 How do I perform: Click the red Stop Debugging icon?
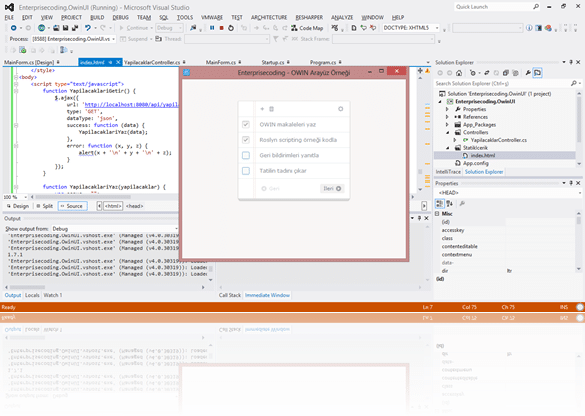(222, 28)
